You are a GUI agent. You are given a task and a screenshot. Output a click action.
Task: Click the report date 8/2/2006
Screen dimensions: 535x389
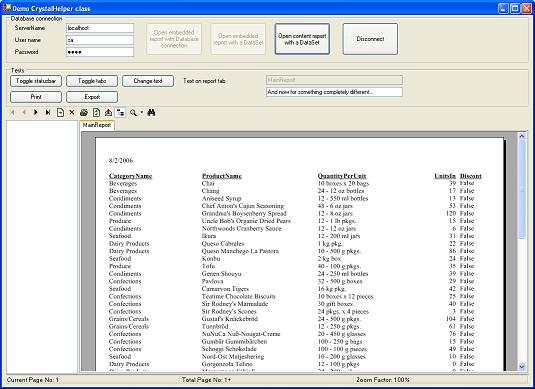point(121,160)
